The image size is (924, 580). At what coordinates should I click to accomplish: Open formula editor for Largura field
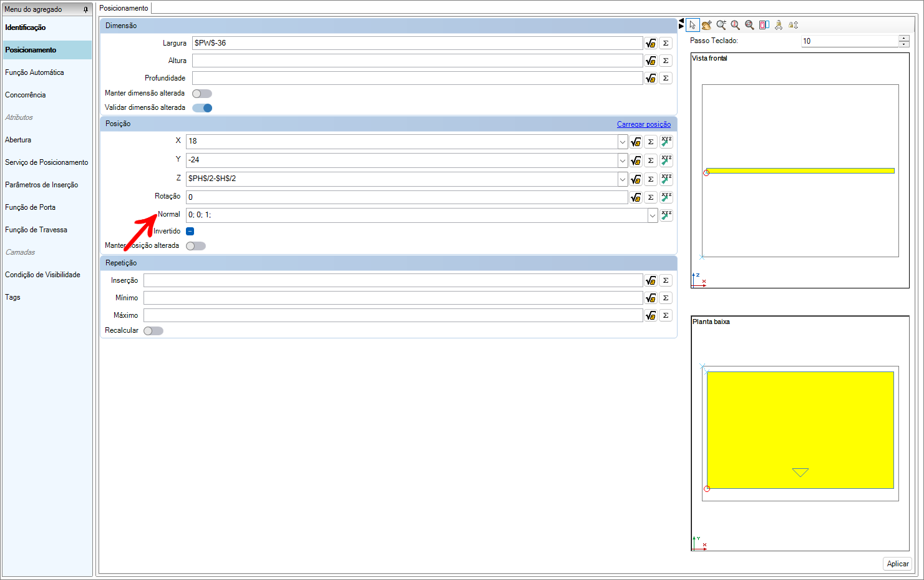pos(651,43)
